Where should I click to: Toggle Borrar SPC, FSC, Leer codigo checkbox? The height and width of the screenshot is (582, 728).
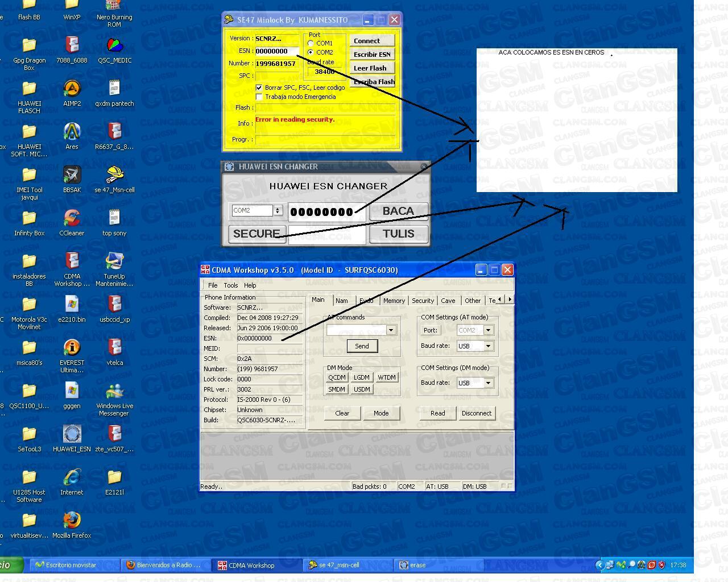259,88
